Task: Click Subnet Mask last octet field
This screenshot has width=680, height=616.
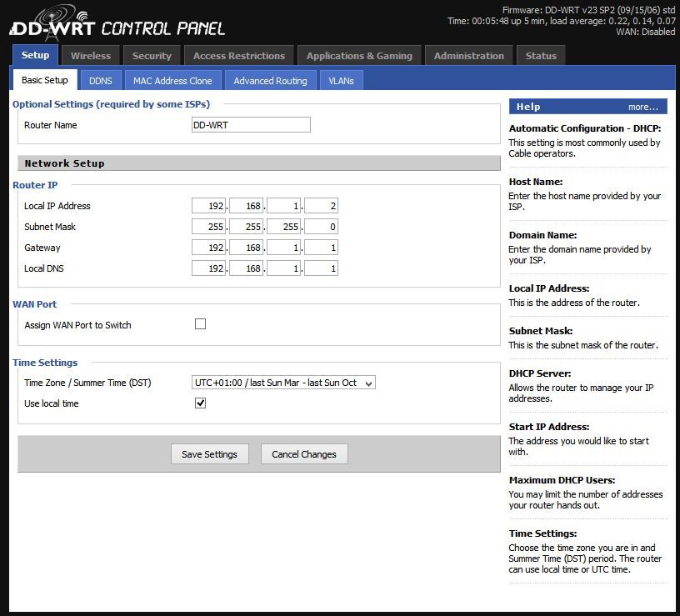Action: (x=321, y=227)
